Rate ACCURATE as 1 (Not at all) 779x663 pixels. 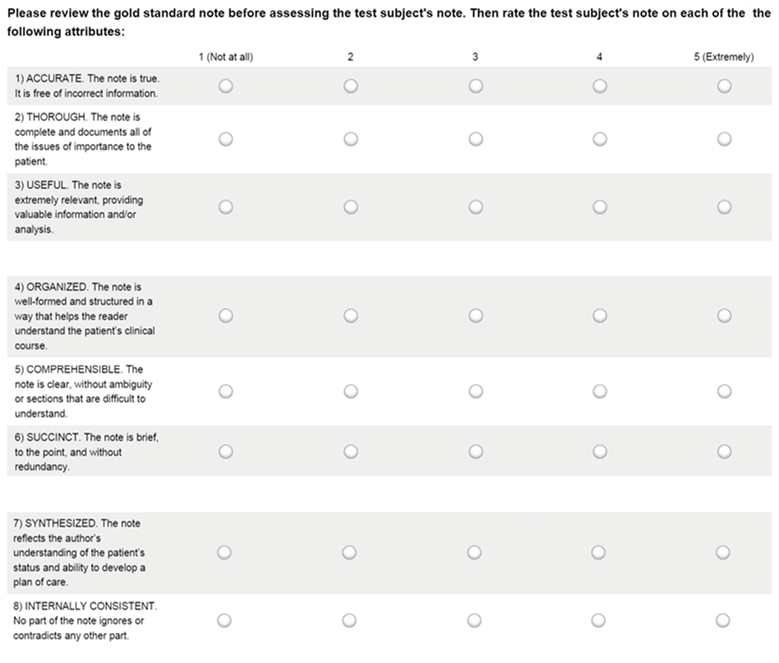tap(225, 87)
